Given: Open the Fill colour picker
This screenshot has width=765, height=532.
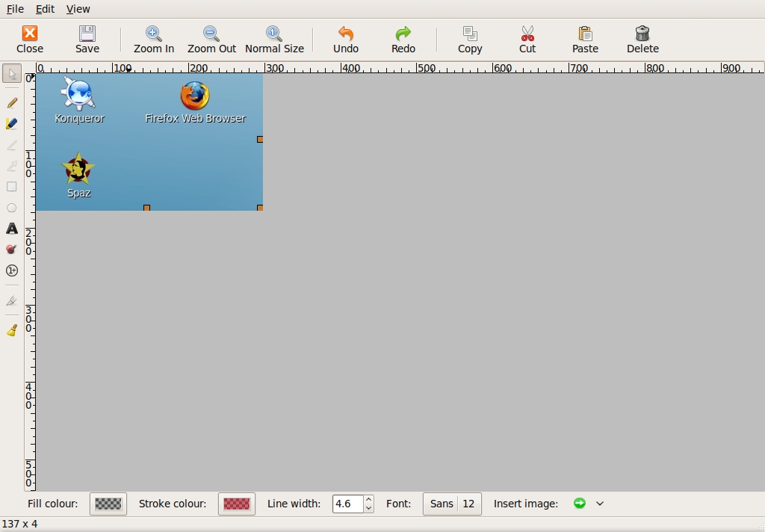Looking at the screenshot, I should tap(108, 504).
